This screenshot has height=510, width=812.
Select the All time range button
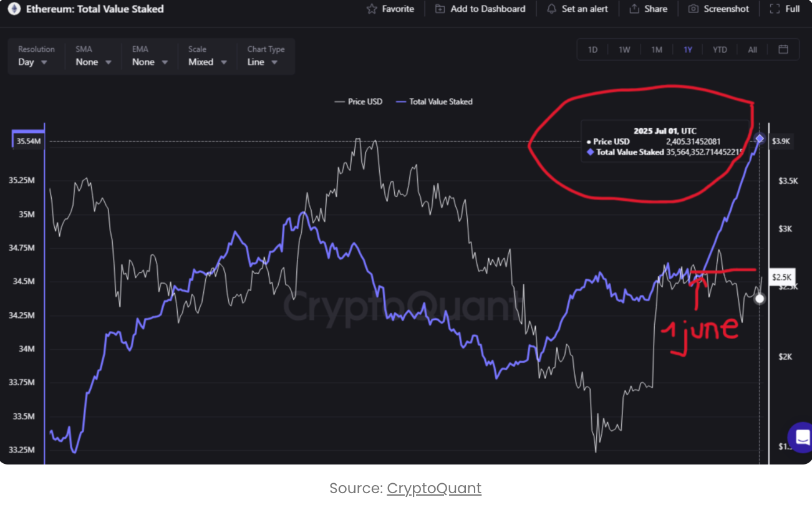click(x=752, y=49)
